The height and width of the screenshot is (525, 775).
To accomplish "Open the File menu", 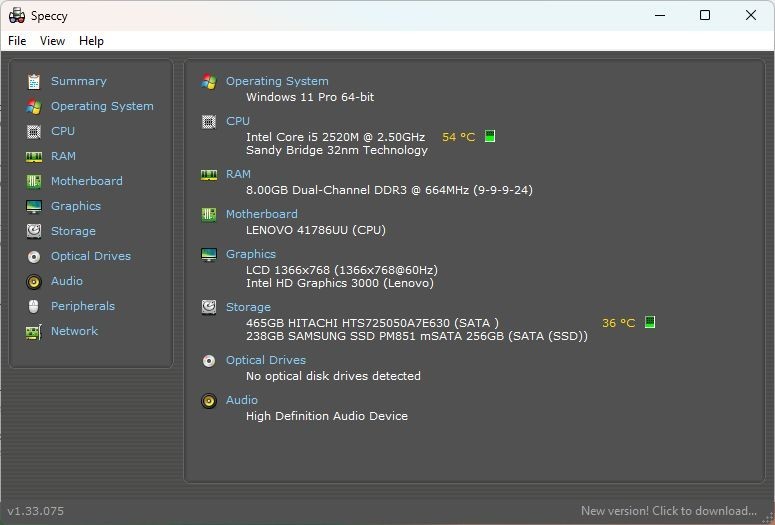I will [x=17, y=41].
